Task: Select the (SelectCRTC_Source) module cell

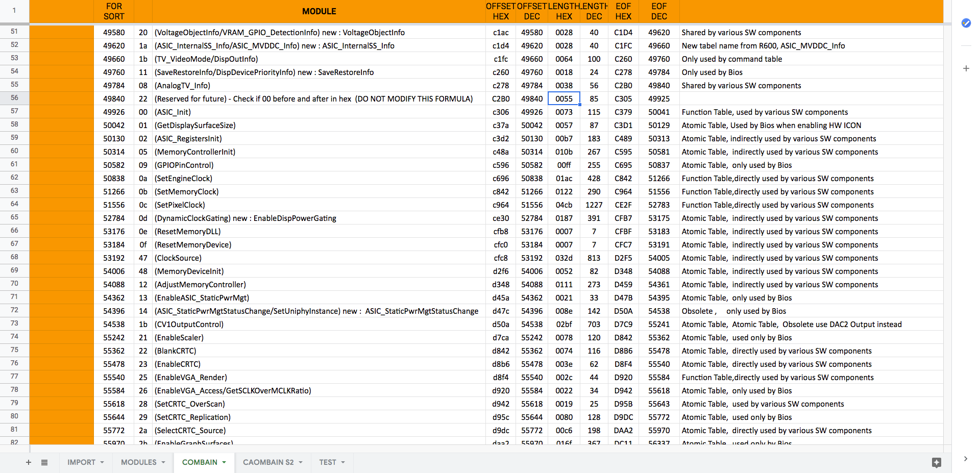Action: 319,430
